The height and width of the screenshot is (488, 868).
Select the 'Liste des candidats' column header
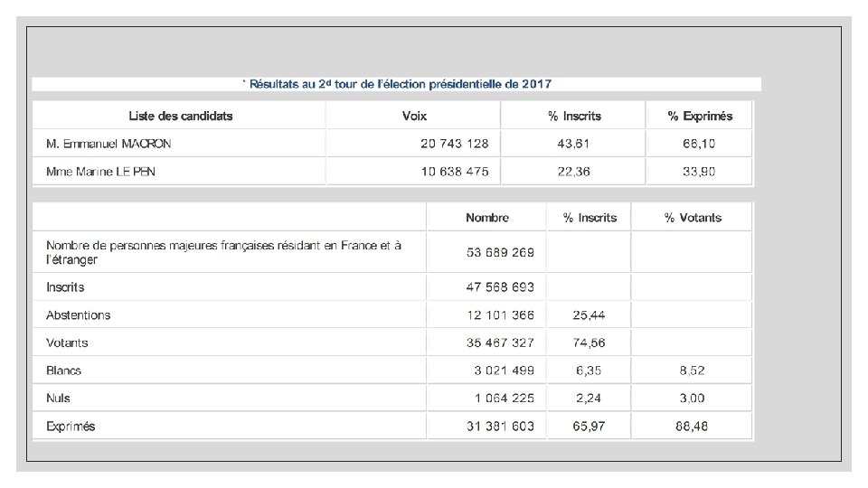pyautogui.click(x=180, y=116)
